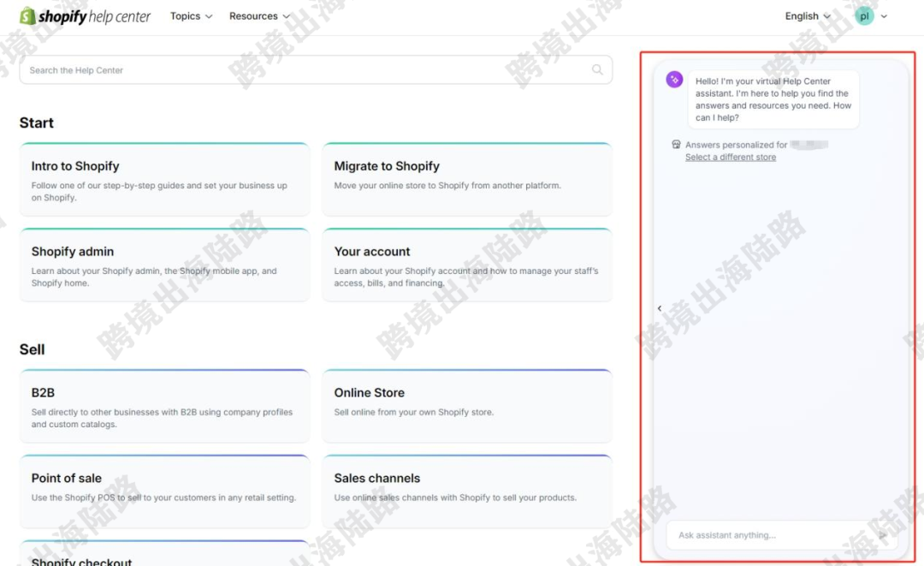Open the Point of sale card

click(164, 492)
